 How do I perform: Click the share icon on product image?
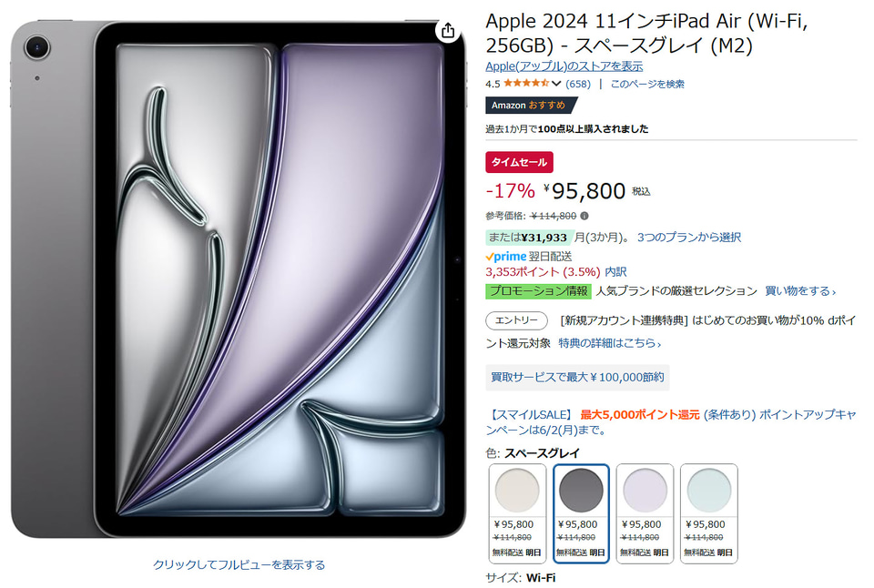(448, 31)
